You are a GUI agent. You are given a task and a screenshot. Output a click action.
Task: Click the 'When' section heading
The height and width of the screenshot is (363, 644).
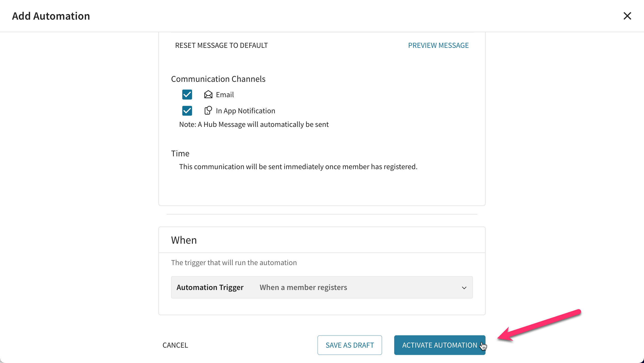[184, 240]
